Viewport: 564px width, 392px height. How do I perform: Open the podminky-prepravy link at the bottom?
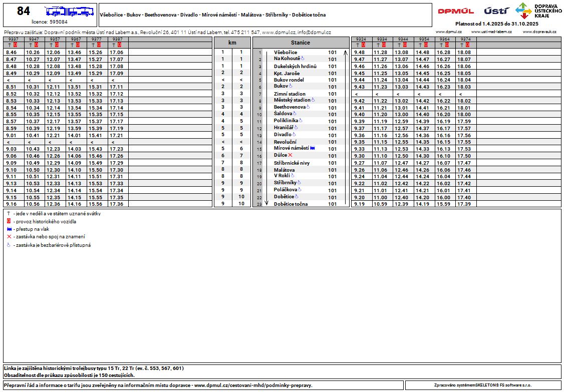tap(253, 385)
